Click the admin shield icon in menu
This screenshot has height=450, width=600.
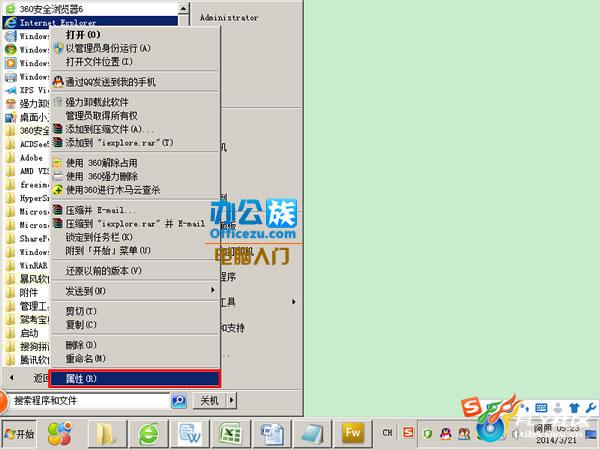click(x=58, y=48)
